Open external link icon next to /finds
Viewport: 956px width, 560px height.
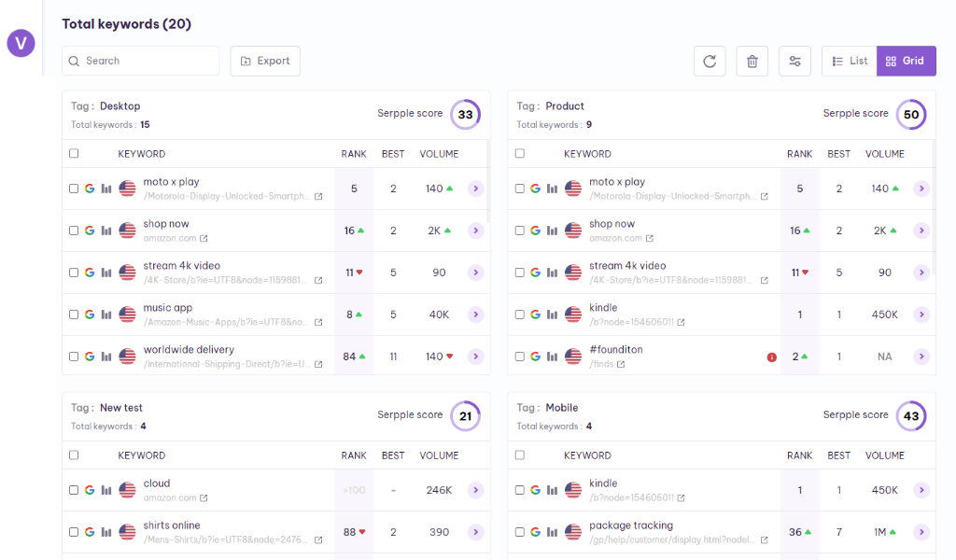pos(621,364)
